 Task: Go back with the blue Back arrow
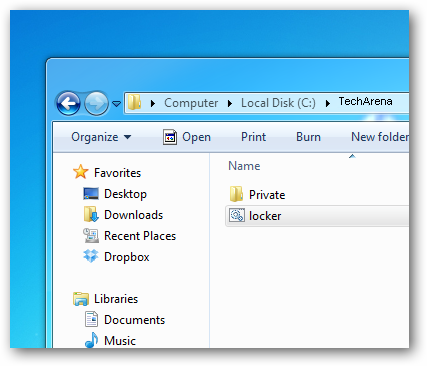coord(69,104)
